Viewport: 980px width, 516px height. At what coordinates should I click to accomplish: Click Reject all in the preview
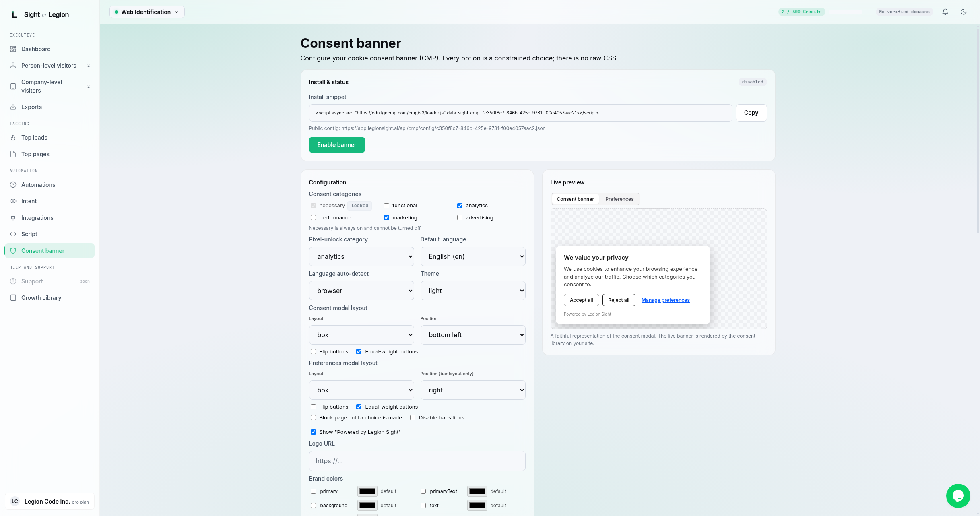click(x=619, y=300)
